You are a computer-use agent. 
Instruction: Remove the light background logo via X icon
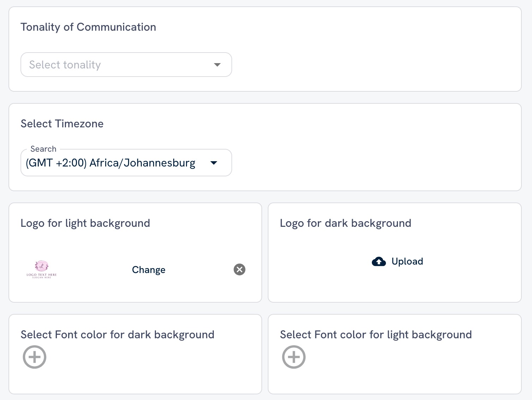239,269
